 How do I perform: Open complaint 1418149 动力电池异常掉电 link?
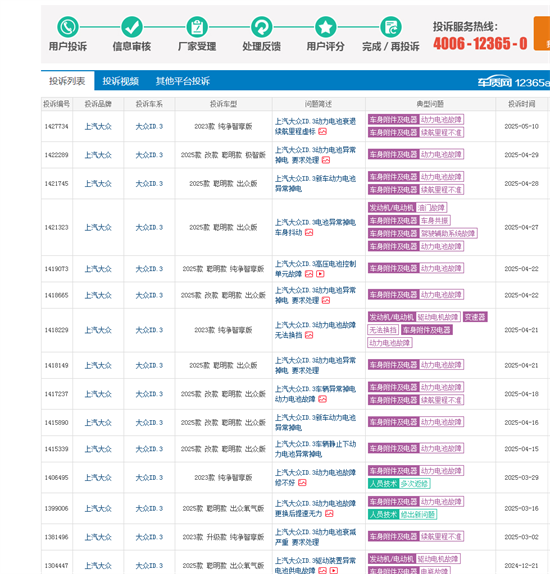(315, 365)
